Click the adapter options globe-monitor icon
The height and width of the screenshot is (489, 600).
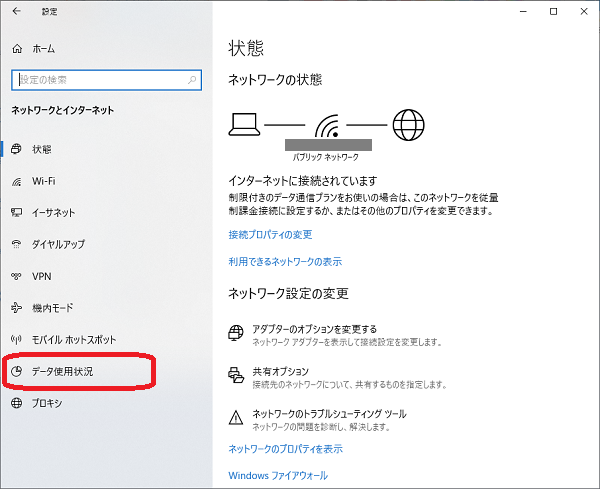pyautogui.click(x=236, y=333)
